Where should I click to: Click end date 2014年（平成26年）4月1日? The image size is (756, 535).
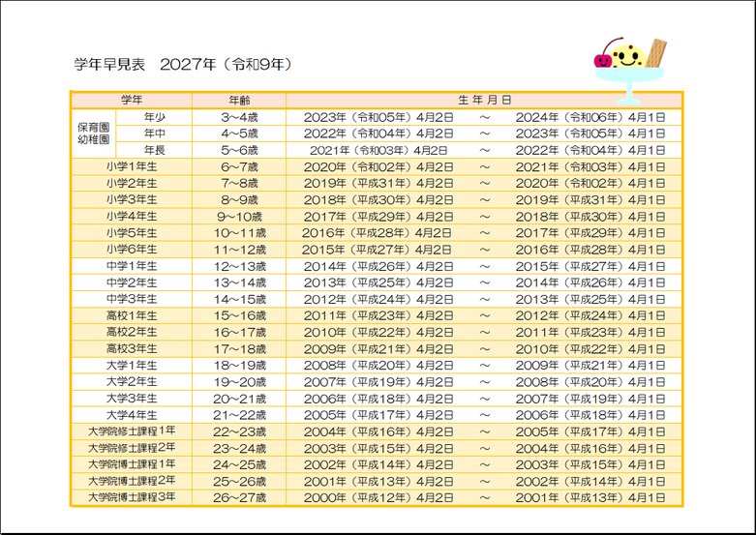[x=590, y=282]
